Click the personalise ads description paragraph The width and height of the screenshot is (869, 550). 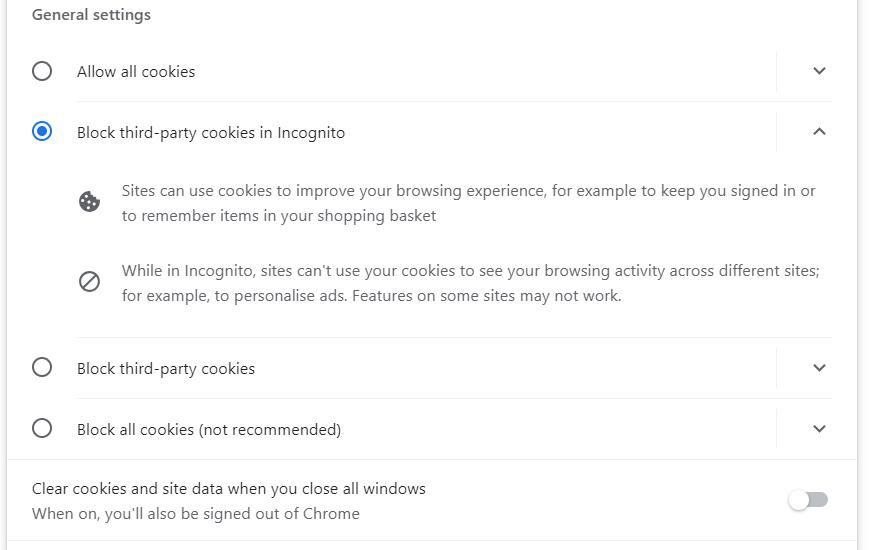[470, 283]
